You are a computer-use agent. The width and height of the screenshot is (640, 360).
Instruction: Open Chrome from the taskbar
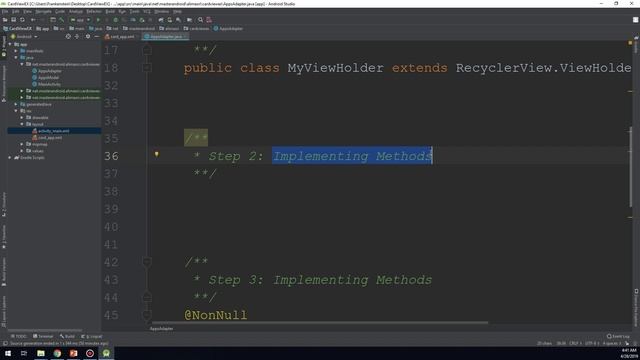tap(57, 353)
